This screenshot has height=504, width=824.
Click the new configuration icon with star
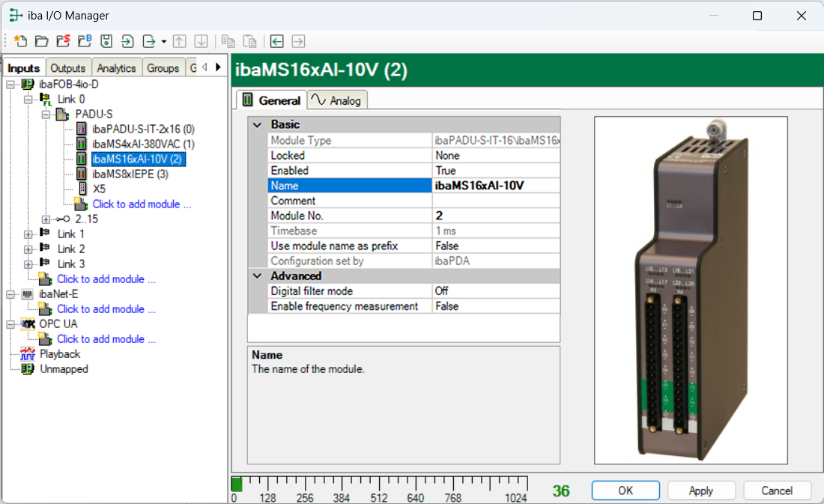[20, 41]
